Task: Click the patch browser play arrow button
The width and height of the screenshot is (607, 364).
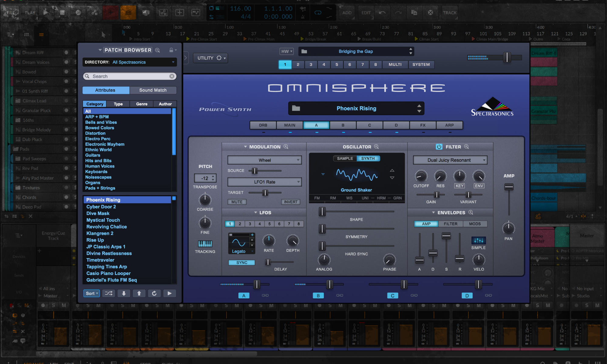Action: pyautogui.click(x=169, y=293)
